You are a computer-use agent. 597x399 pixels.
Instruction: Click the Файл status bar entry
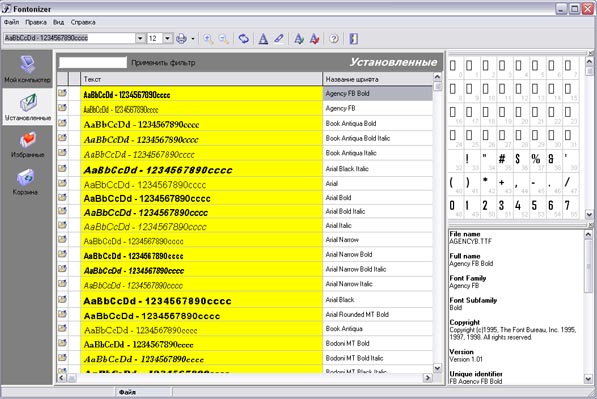click(x=127, y=392)
